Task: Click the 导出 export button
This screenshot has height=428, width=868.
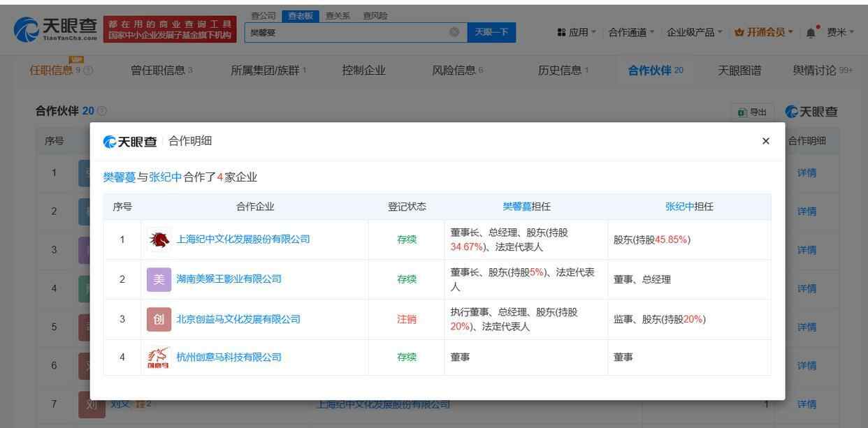Action: tap(752, 112)
